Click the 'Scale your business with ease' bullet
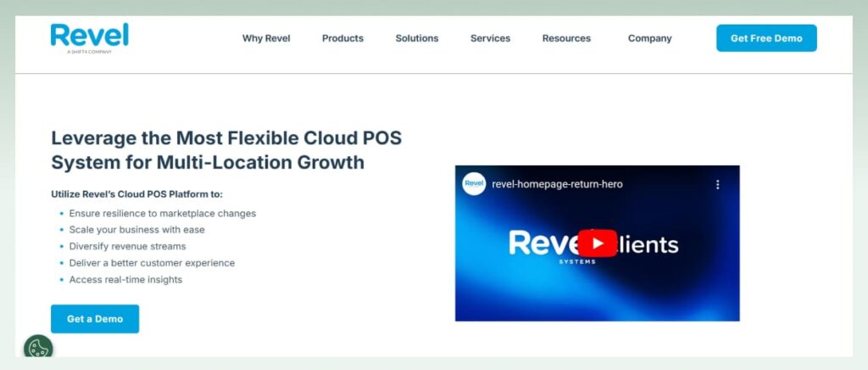The width and height of the screenshot is (868, 370). click(136, 230)
